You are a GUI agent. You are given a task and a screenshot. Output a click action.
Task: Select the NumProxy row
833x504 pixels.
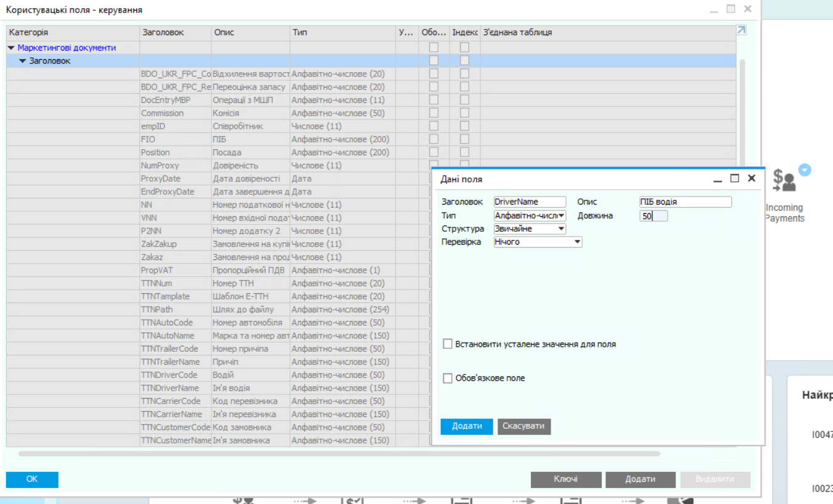219,165
